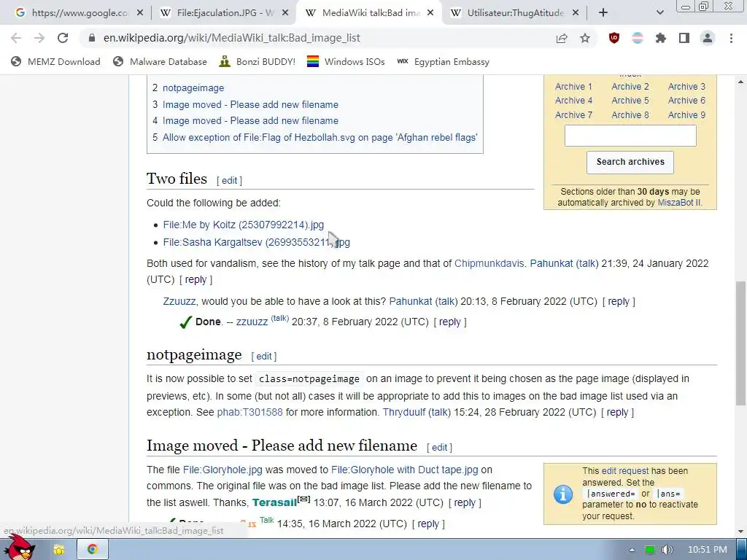This screenshot has height=560, width=747.
Task: Open zzuuzz signature link
Action: tap(252, 322)
